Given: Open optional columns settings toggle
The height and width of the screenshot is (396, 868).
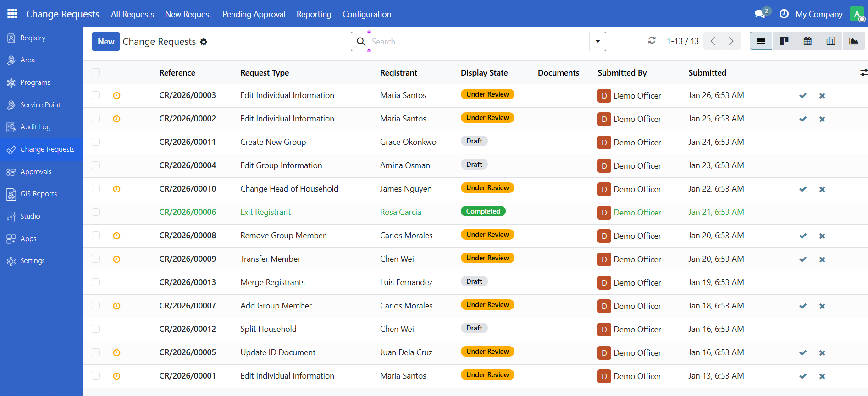Looking at the screenshot, I should pos(863,72).
